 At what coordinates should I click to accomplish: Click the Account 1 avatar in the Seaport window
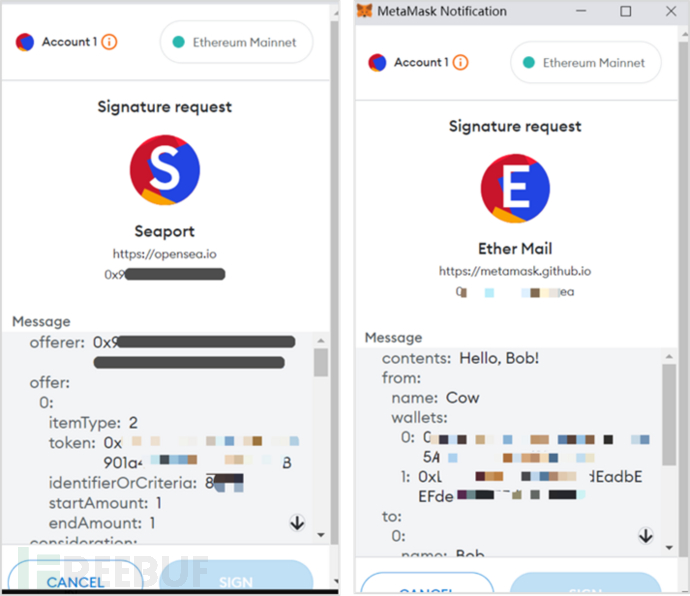coord(25,42)
